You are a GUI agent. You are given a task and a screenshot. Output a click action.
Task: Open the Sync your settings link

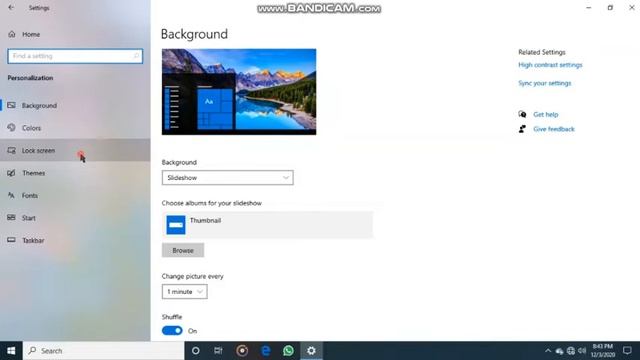[x=544, y=83]
